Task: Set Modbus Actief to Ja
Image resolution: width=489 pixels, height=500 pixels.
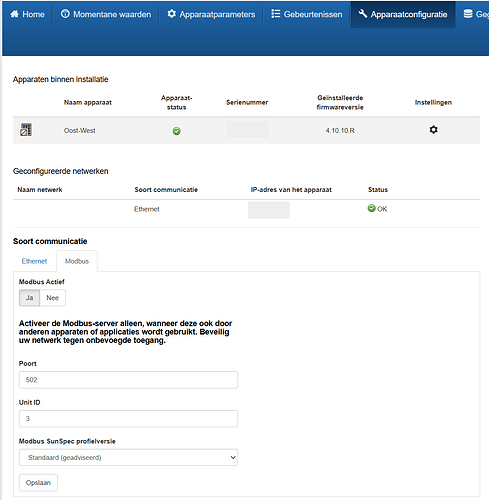Action: [x=29, y=298]
